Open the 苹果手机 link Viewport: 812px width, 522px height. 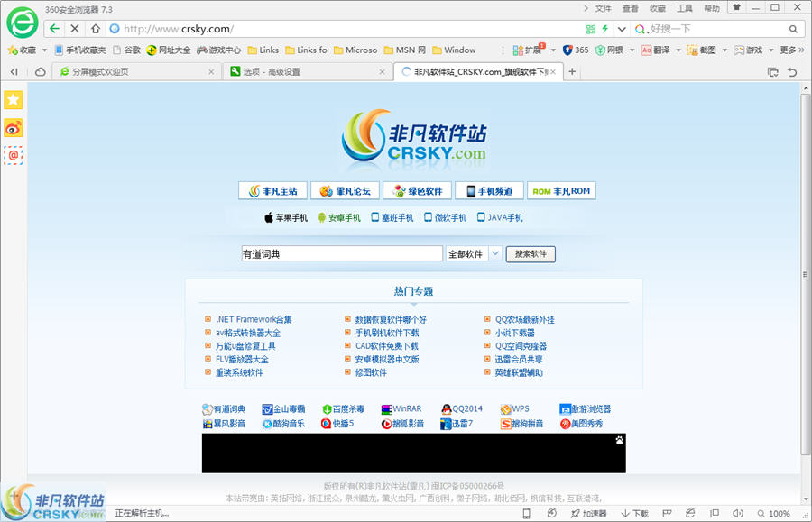pyautogui.click(x=286, y=218)
